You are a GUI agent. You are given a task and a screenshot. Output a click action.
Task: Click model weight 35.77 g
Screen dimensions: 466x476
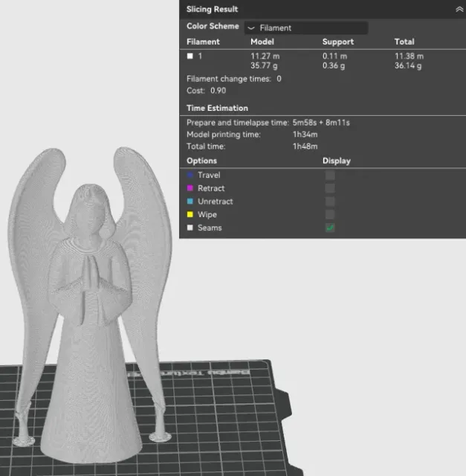click(264, 65)
